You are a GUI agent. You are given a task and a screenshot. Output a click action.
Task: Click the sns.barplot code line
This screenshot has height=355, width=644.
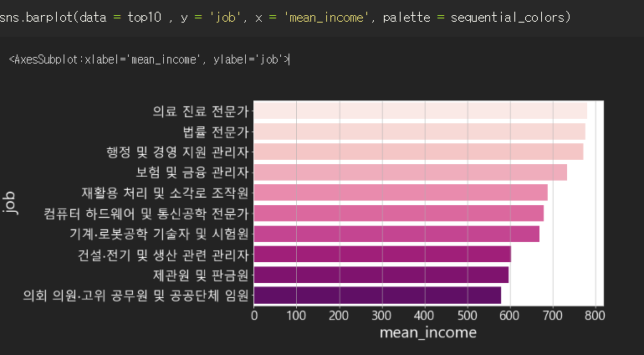tap(285, 18)
